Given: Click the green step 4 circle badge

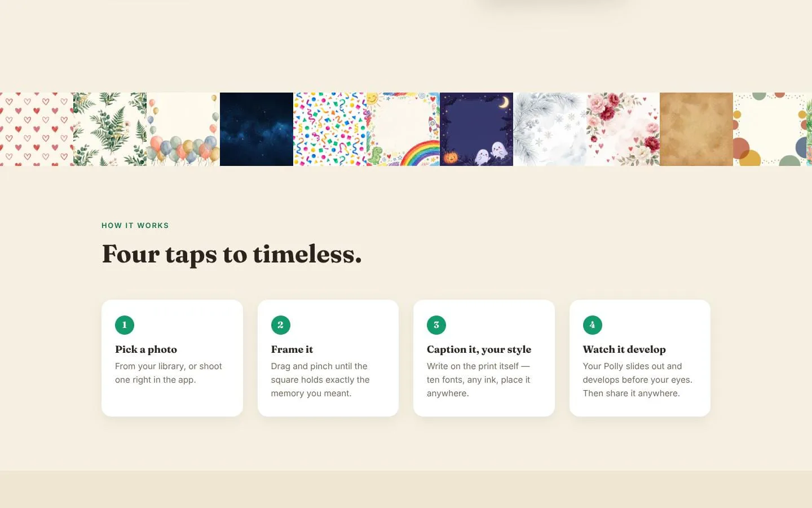Looking at the screenshot, I should [x=592, y=325].
